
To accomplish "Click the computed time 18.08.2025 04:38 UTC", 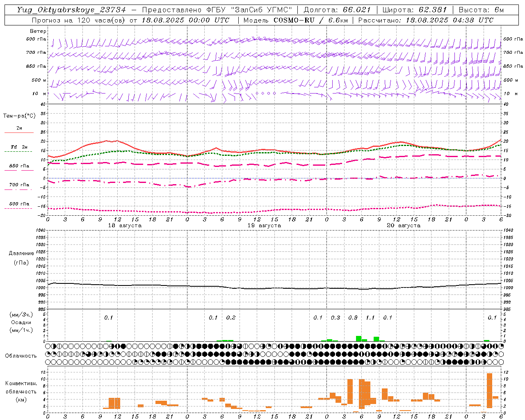I will (x=450, y=20).
